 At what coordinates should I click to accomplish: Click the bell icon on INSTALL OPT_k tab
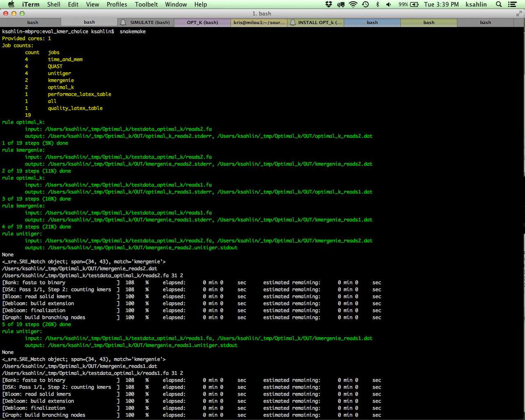[293, 23]
